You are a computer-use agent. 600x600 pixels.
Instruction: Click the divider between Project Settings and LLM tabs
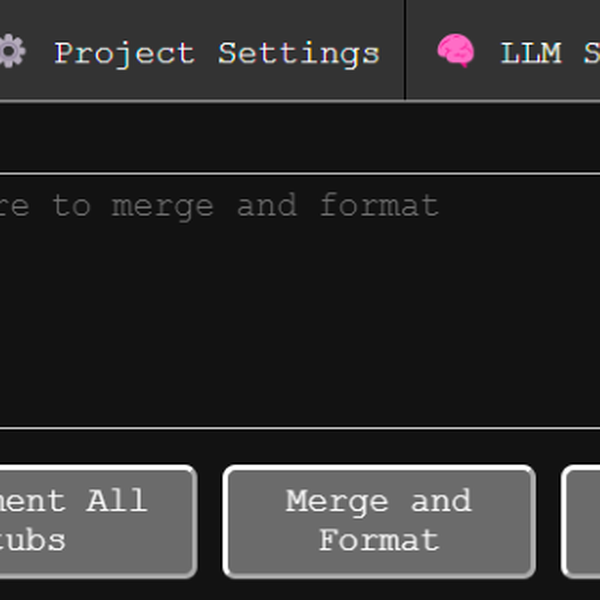pyautogui.click(x=405, y=50)
